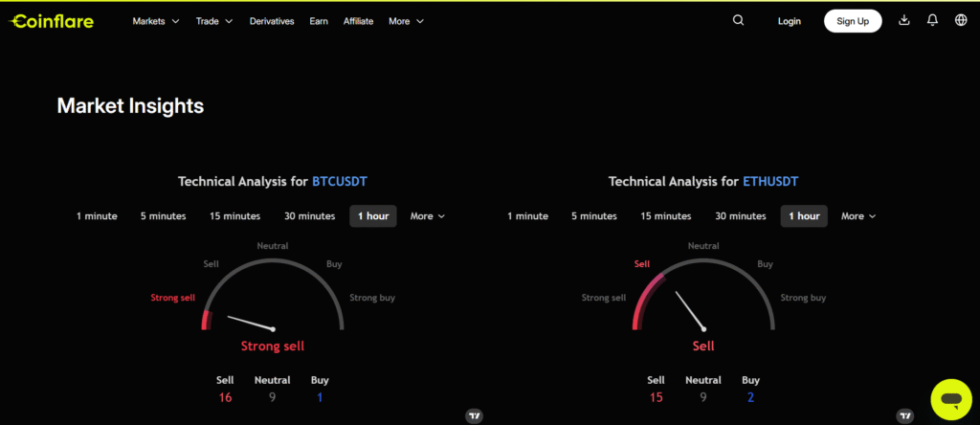This screenshot has width=980, height=425.
Task: Open the yellow chat support bubble
Action: 950,397
